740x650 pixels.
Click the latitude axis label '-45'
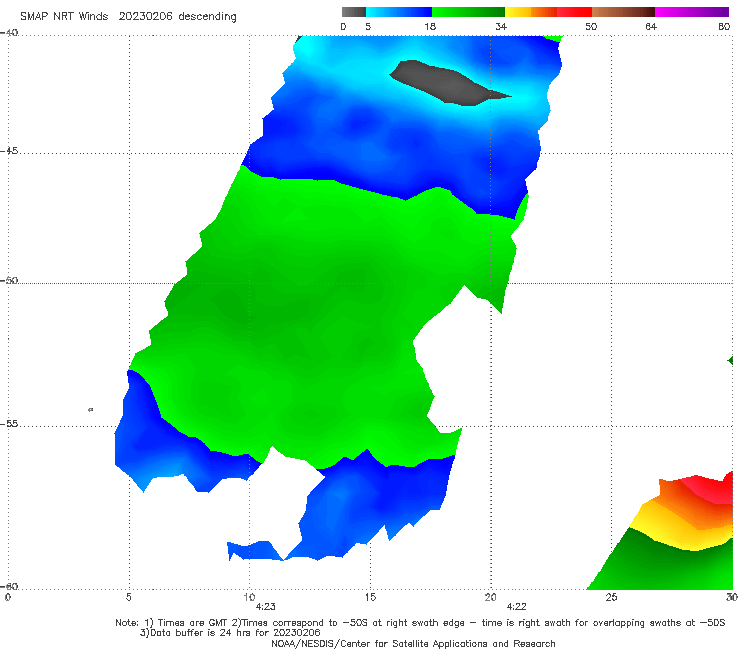coord(9,151)
